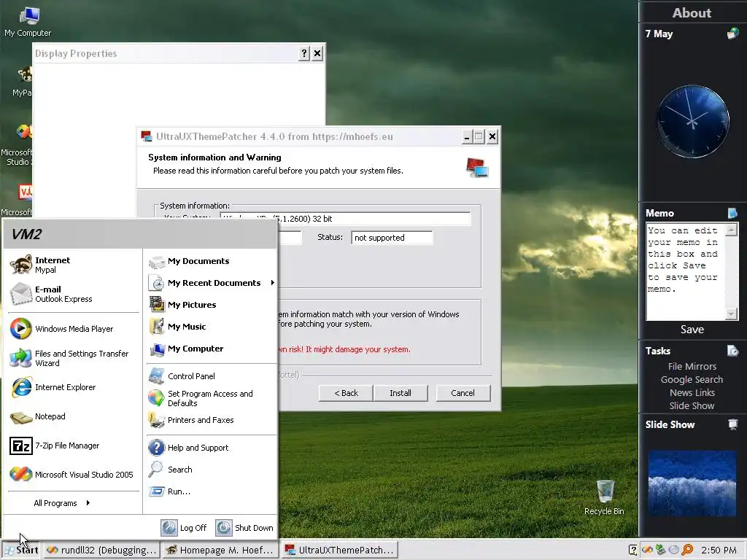Click the green tray icon beside Visual Studio
Viewport: 747px width, 560px height.
[660, 550]
